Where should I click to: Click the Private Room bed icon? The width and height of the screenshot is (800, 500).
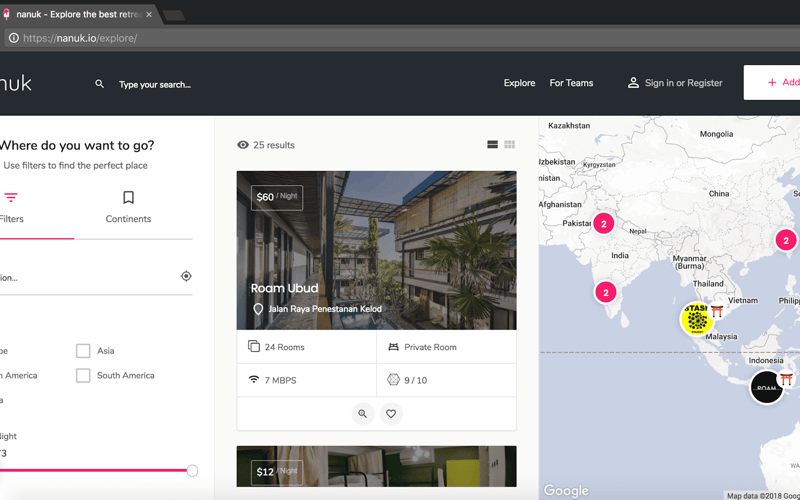point(393,347)
